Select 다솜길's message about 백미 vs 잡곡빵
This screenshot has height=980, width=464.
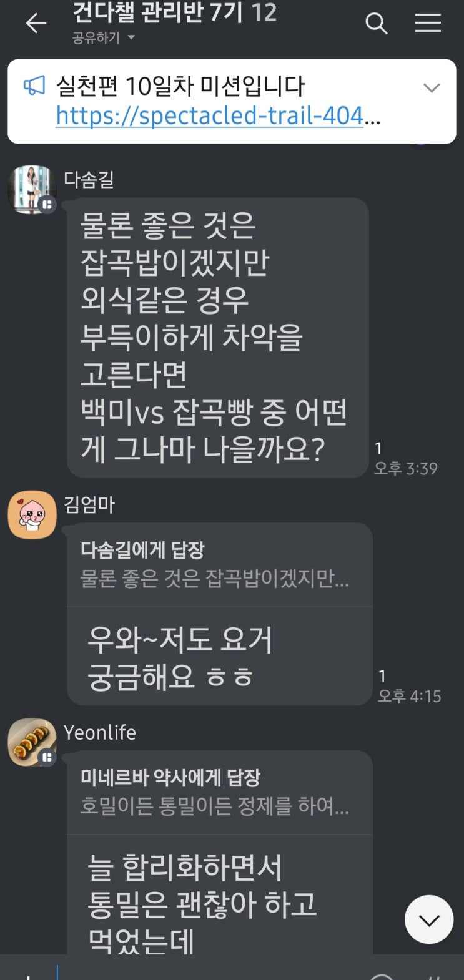(x=218, y=338)
